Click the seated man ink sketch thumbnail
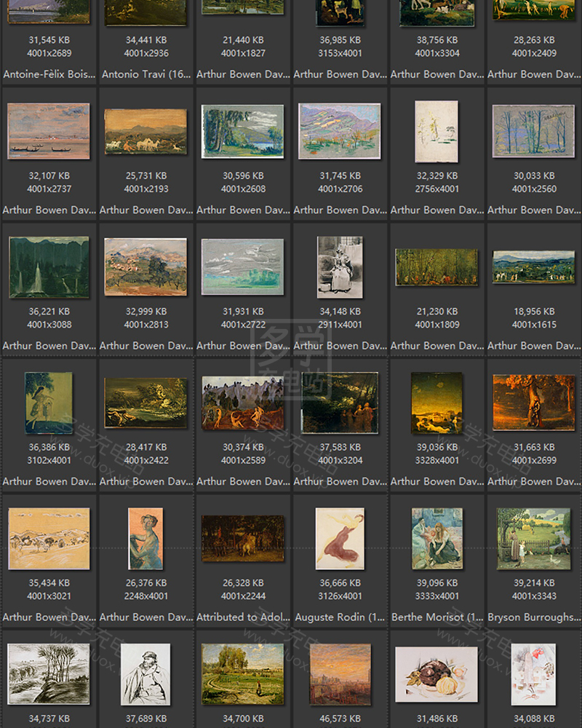The image size is (582, 728). coord(145,674)
